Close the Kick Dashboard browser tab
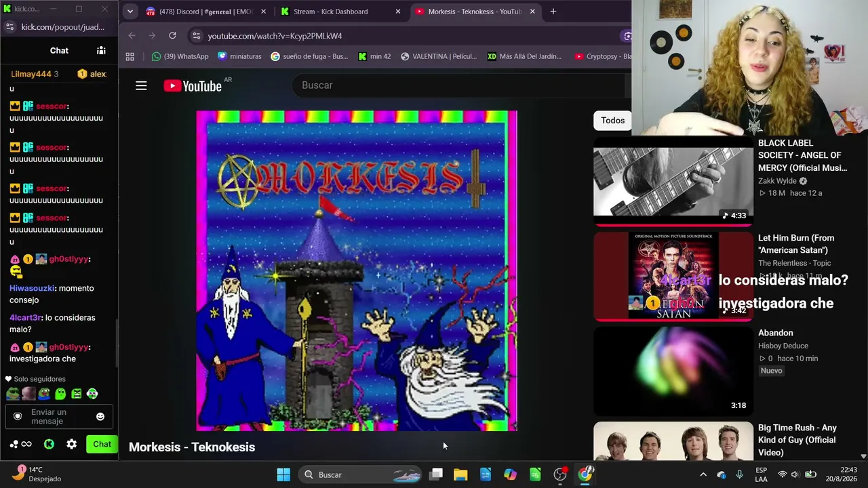 click(398, 12)
